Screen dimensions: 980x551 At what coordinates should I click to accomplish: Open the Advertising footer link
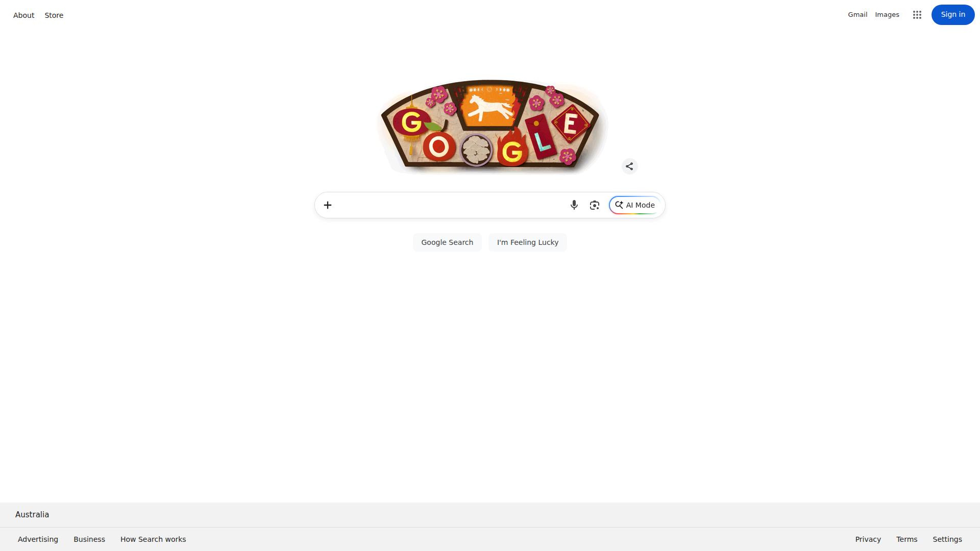[x=38, y=539]
